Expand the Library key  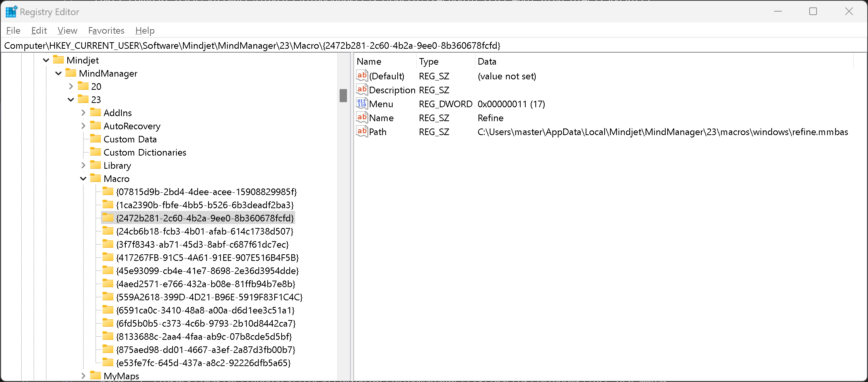click(x=83, y=165)
